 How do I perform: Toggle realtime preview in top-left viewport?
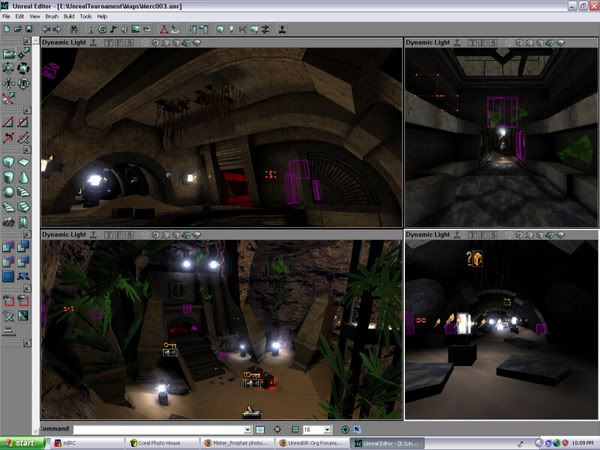point(93,43)
